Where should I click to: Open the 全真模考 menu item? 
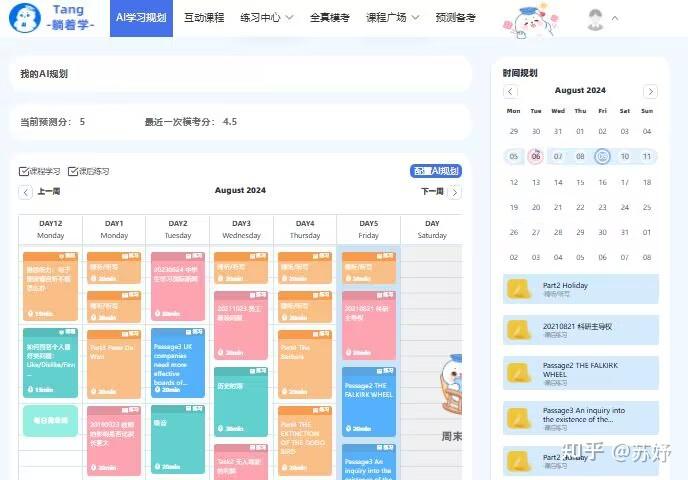[x=330, y=18]
